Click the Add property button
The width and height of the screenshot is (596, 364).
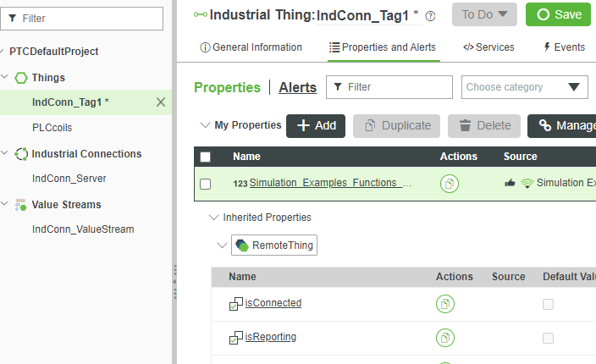[316, 125]
